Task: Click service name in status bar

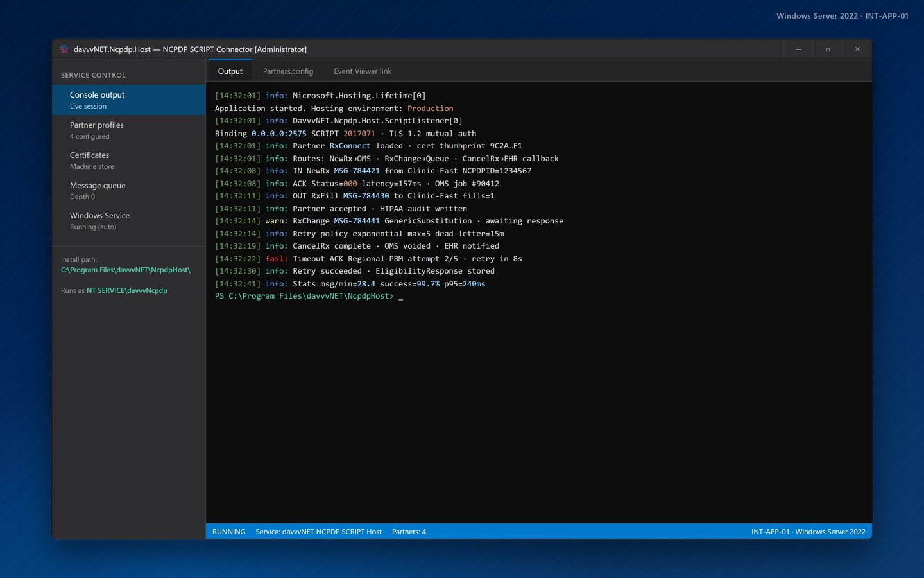Action: tap(318, 532)
